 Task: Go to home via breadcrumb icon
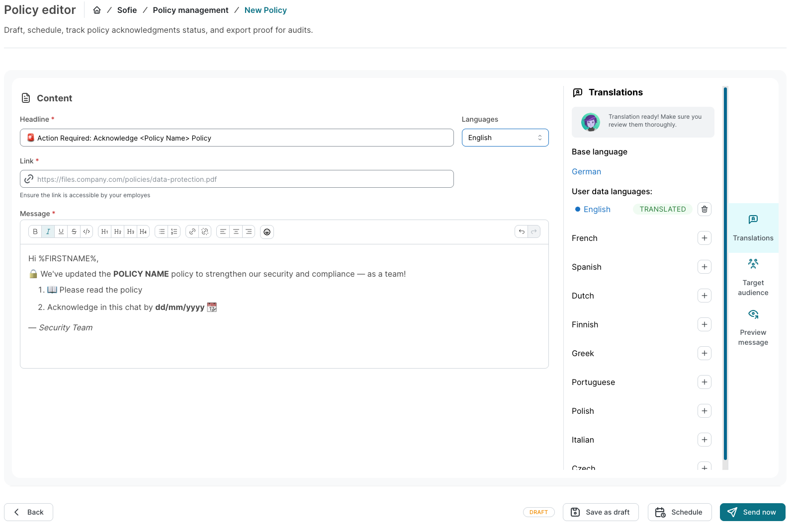click(x=97, y=10)
